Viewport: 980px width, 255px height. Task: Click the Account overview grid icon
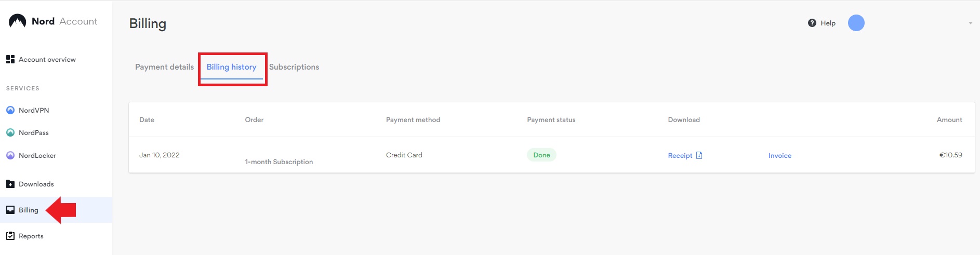[10, 59]
